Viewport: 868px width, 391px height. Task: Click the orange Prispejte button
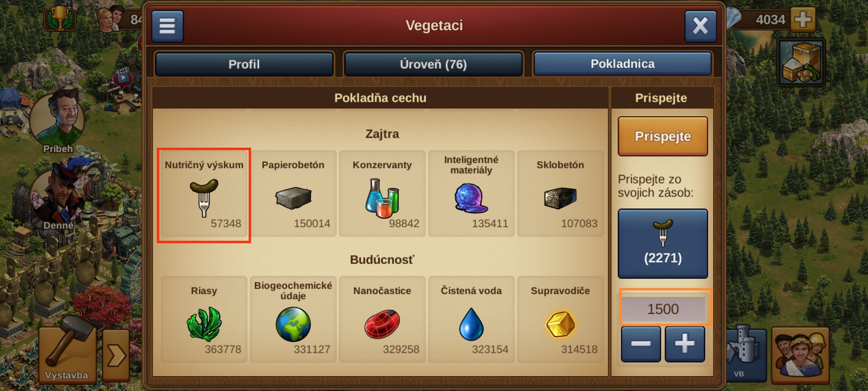[x=663, y=136]
